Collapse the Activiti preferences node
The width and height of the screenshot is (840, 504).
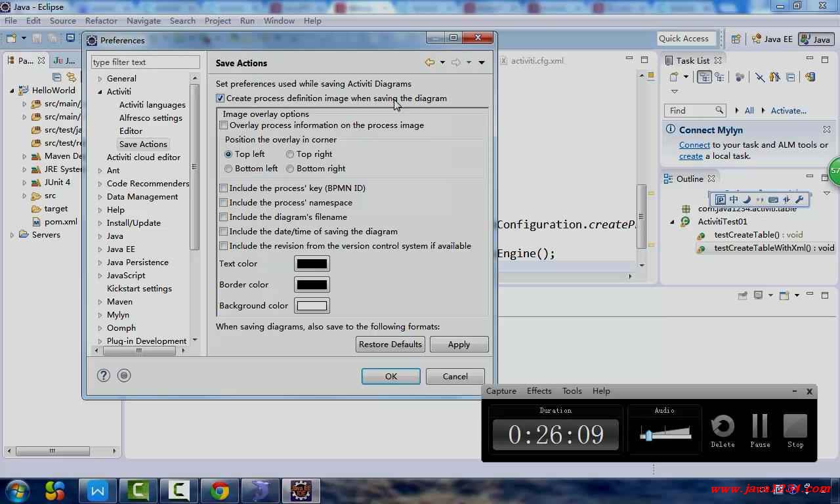coord(100,92)
